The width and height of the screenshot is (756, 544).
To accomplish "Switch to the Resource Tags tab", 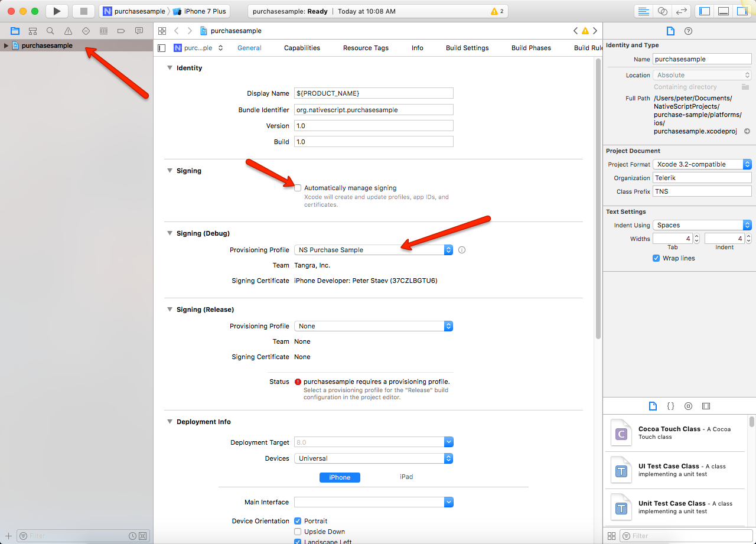I will pyautogui.click(x=366, y=48).
